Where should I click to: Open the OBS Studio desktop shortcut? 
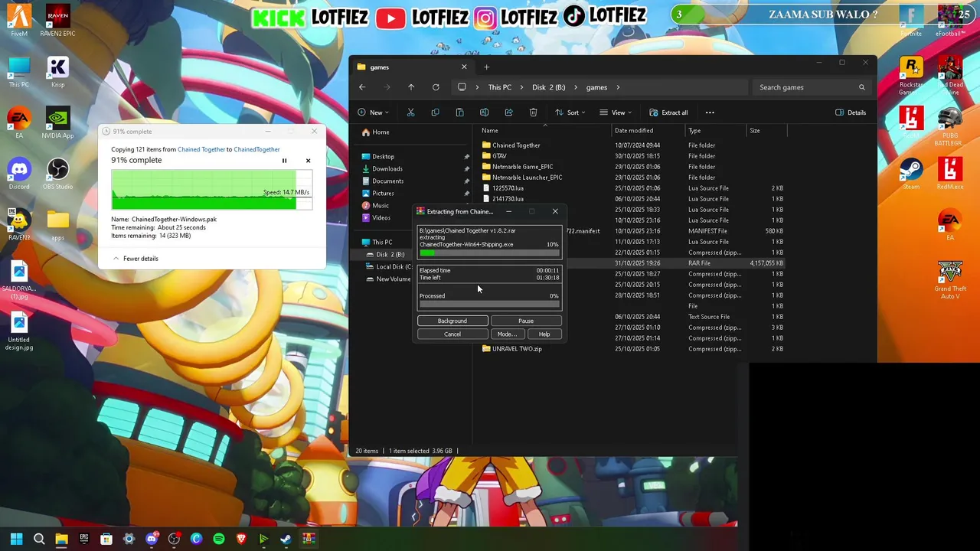click(x=57, y=174)
